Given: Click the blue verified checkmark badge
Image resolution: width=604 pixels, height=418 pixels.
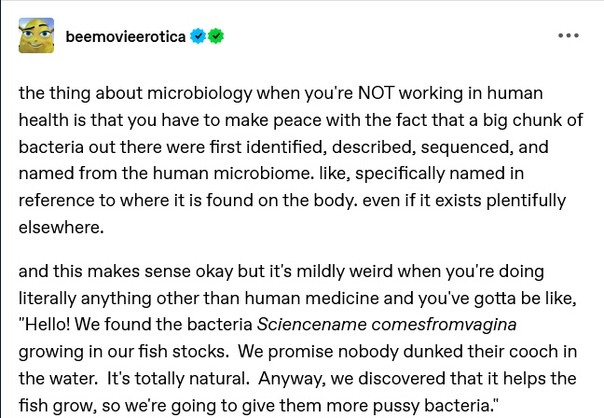Looking at the screenshot, I should pos(198,36).
